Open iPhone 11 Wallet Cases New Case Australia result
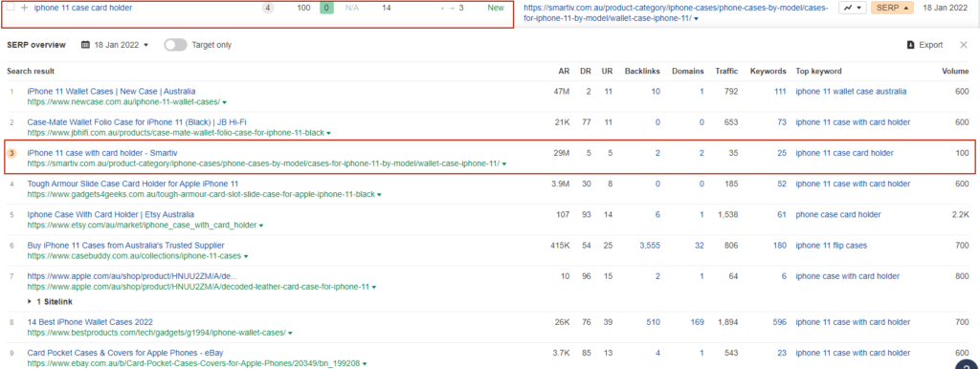 111,91
